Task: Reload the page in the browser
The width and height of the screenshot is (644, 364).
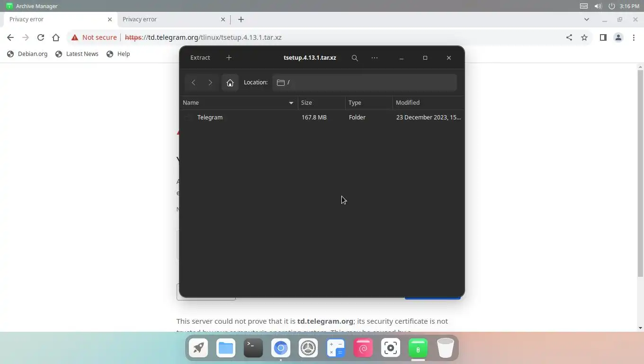Action: click(41, 37)
